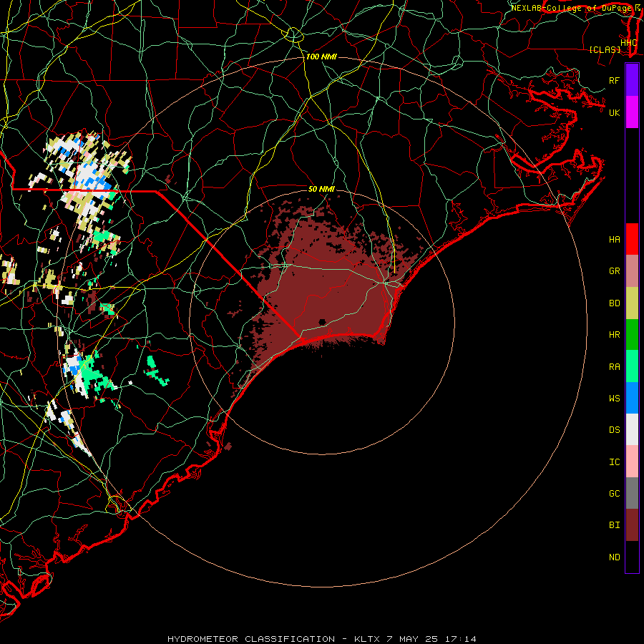Click the HR legend label text
This screenshot has height=644, width=644.
[615, 335]
